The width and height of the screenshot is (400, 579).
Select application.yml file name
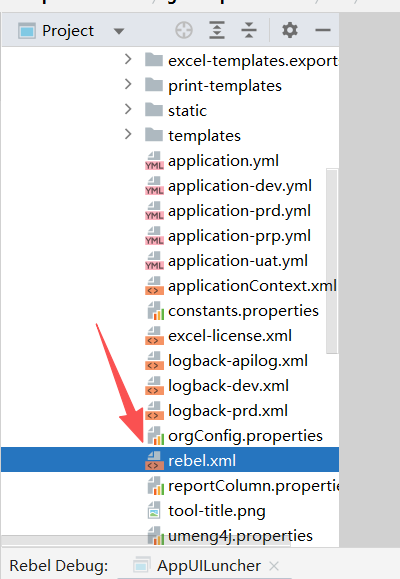coord(223,161)
